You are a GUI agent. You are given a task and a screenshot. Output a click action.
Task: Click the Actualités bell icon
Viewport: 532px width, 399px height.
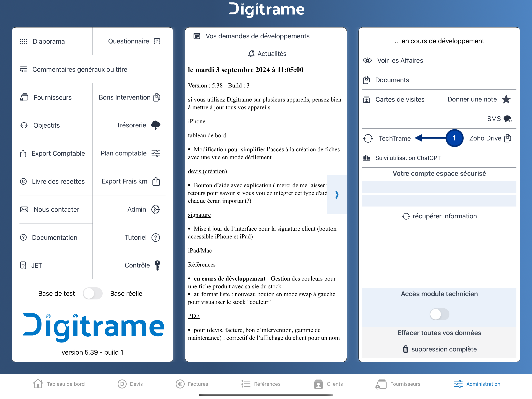click(x=251, y=54)
